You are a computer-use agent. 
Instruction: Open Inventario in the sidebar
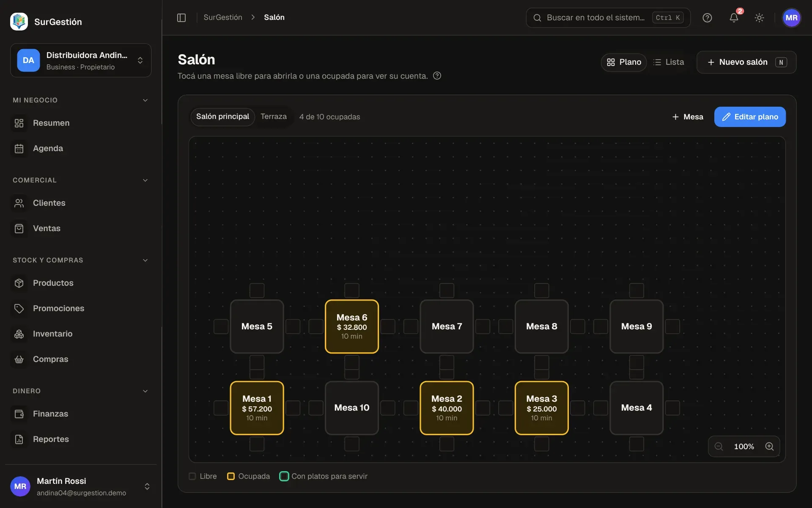pyautogui.click(x=81, y=334)
